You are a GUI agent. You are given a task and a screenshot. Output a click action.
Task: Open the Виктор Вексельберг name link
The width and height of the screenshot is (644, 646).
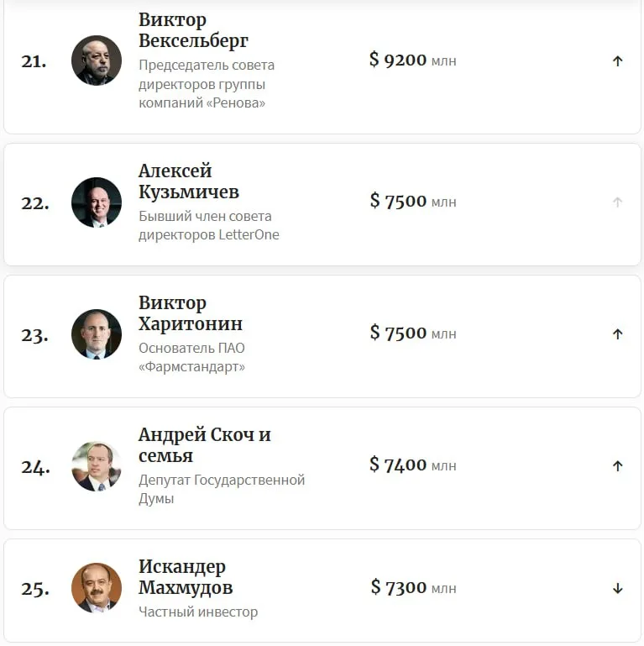point(194,30)
